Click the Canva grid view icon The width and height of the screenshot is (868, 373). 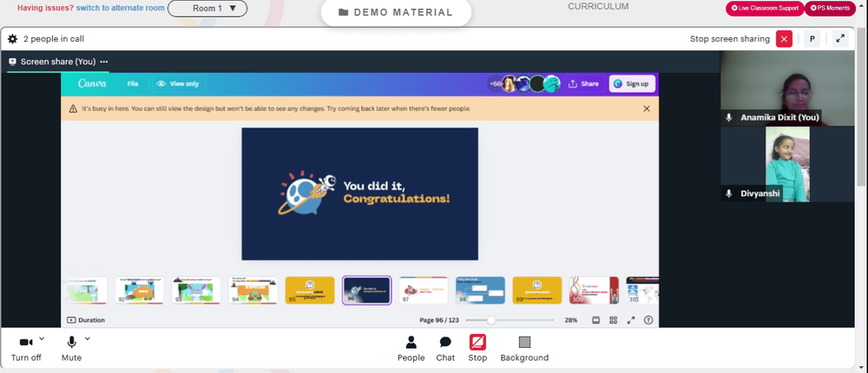click(614, 320)
